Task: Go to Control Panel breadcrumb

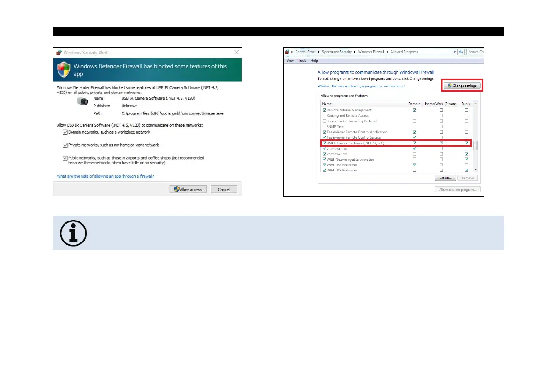Action: click(305, 52)
